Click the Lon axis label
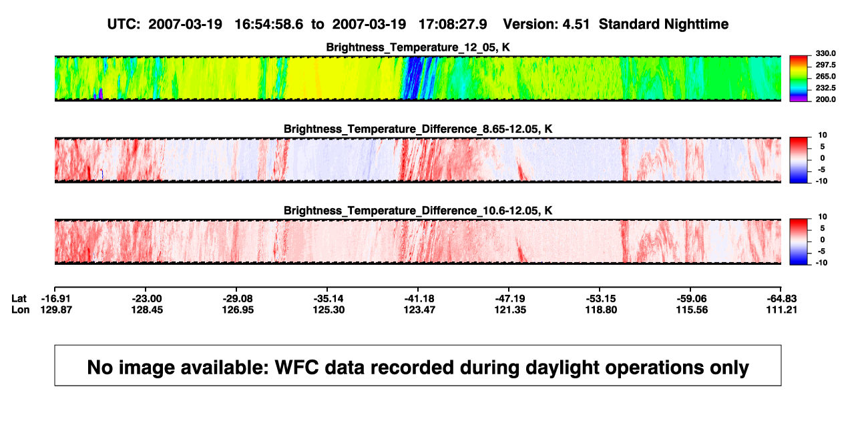This screenshot has width=868, height=445. pyautogui.click(x=20, y=310)
